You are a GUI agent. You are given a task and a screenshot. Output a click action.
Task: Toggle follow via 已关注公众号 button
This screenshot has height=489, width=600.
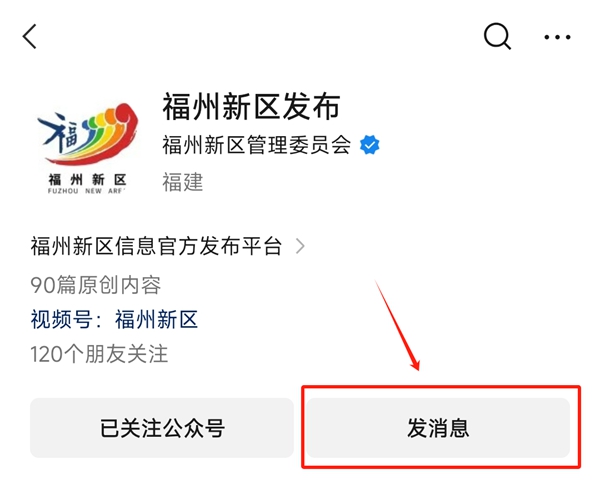(162, 427)
